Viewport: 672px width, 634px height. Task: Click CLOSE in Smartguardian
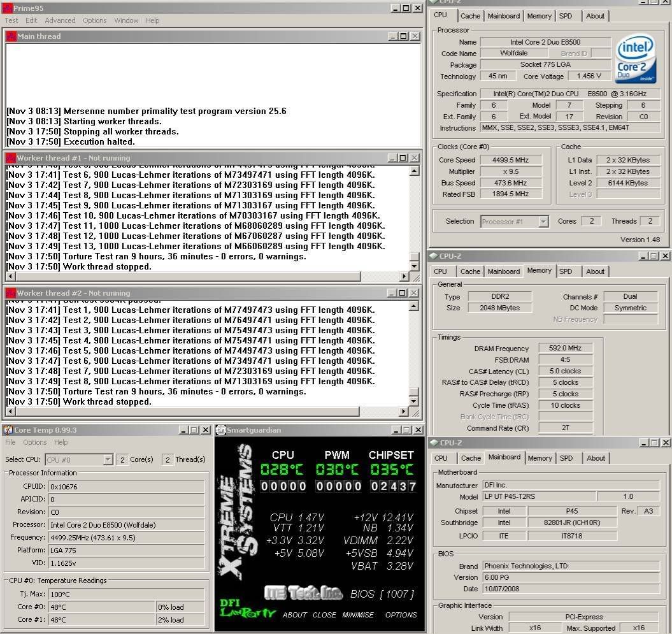point(324,615)
